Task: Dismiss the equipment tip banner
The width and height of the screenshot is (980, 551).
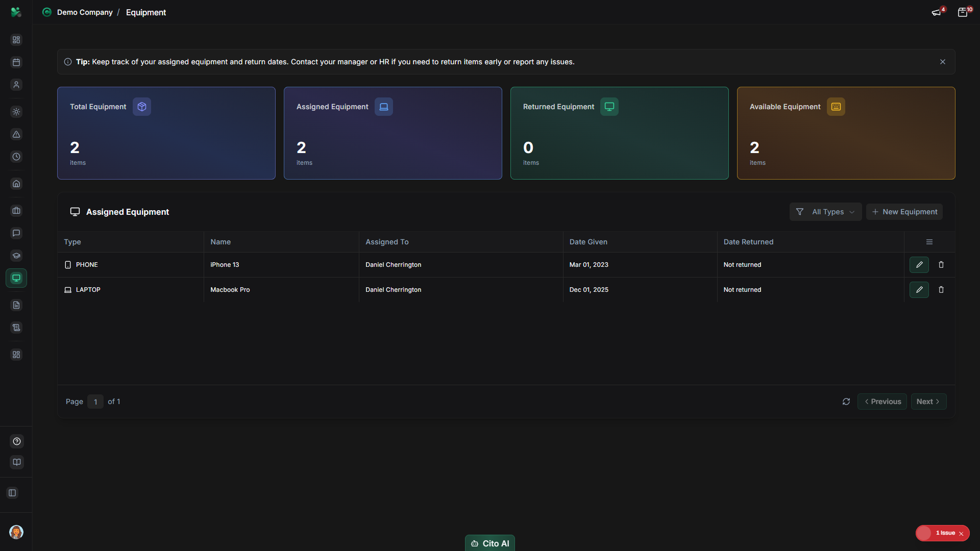Action: [943, 62]
